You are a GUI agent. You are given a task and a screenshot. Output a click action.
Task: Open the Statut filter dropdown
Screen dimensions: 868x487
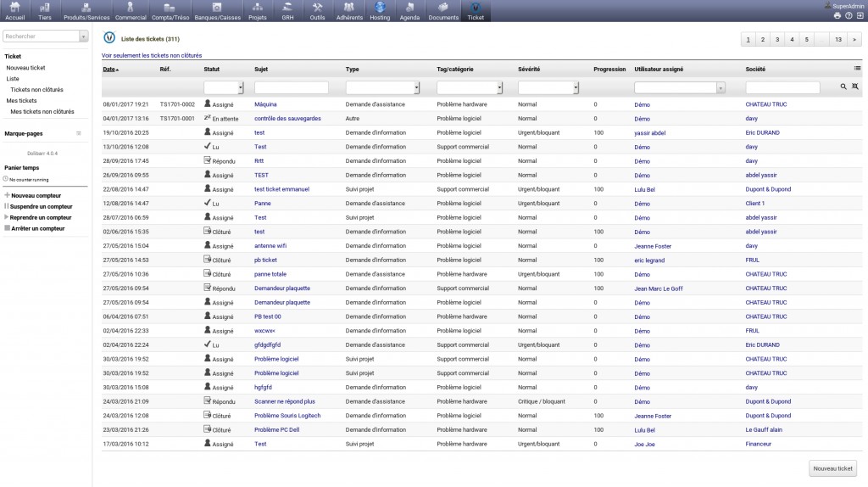tap(224, 87)
